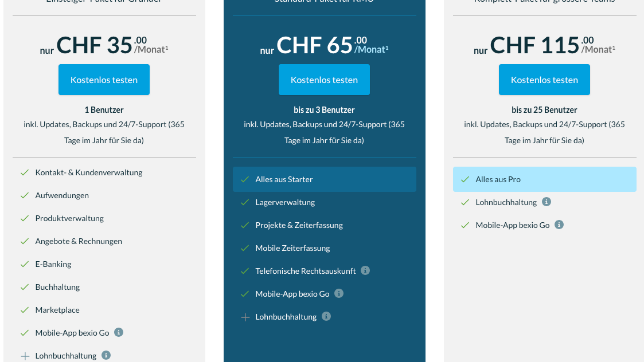Open info icon for Telefonische Rechtsauskunft
Screen dimensions: 644x362
tap(365, 270)
